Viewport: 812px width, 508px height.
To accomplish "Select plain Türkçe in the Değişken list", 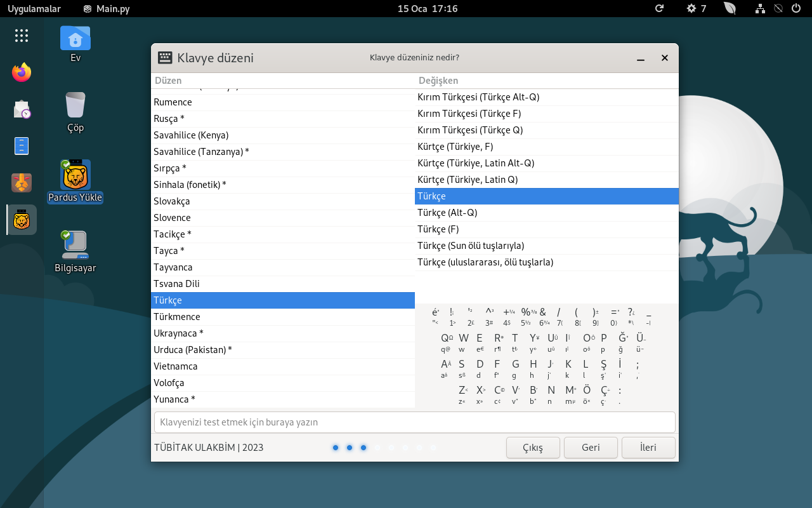I will pos(547,196).
